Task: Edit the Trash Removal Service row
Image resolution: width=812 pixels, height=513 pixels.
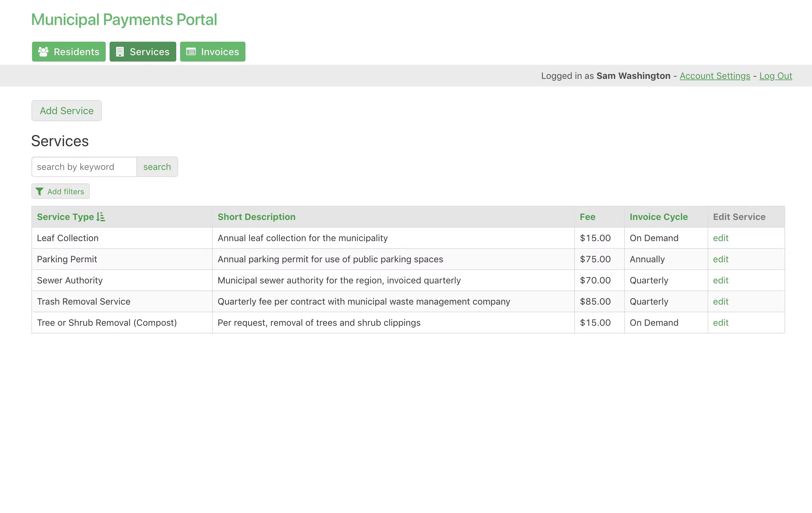Action: [721, 301]
